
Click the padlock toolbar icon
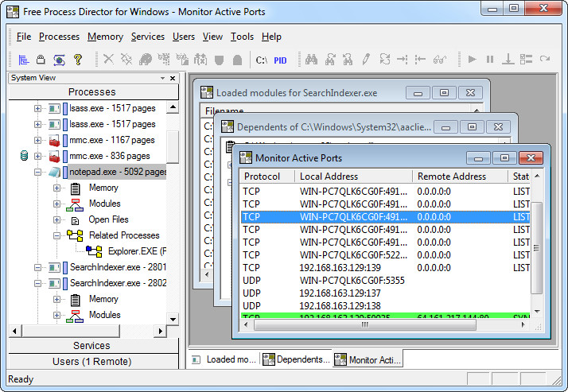(41, 60)
